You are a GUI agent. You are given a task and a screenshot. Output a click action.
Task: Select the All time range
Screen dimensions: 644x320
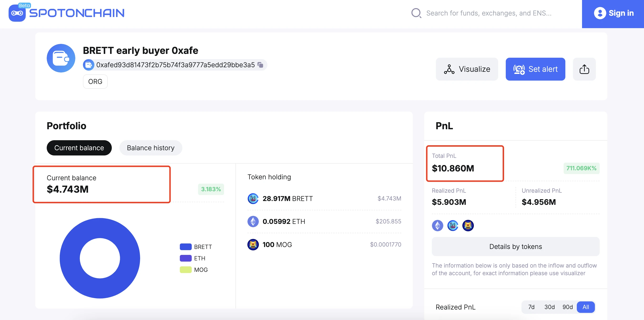586,307
